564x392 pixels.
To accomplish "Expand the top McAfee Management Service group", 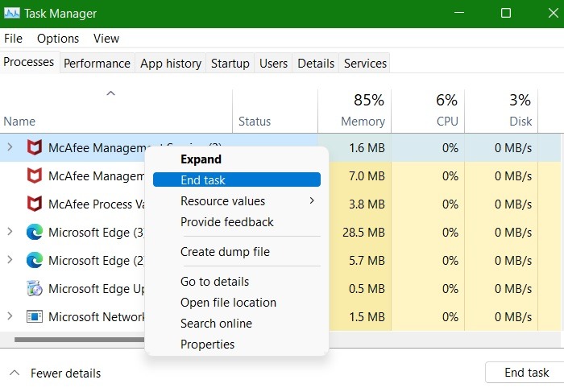I will coord(10,147).
